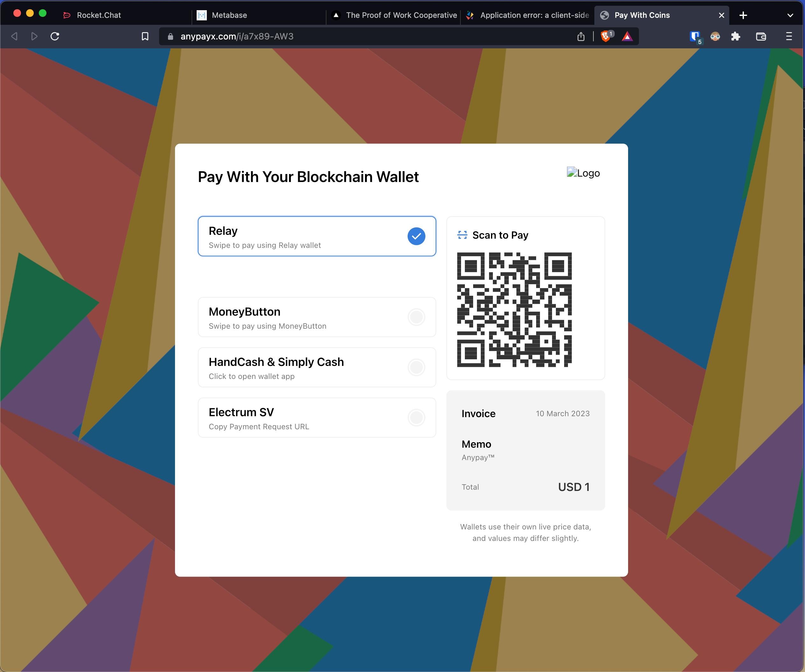Open a new tab with plus button
Image resolution: width=805 pixels, height=672 pixels.
coord(743,15)
